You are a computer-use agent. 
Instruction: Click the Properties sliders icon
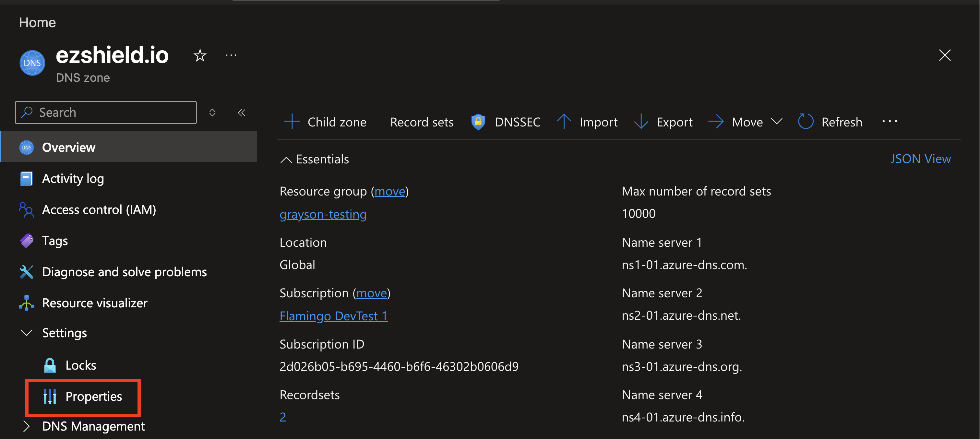(50, 397)
